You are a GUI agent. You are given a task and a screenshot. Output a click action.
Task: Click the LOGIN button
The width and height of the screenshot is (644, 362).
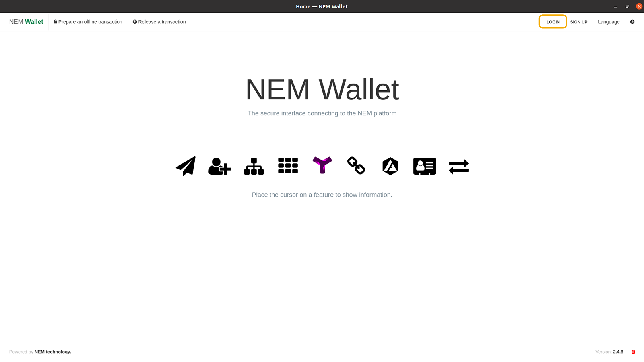tap(553, 22)
